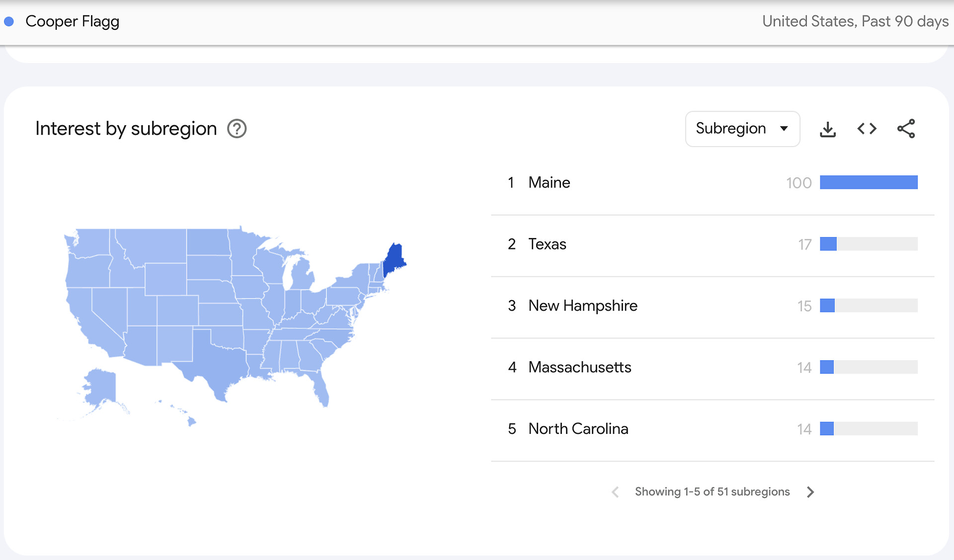Go to previous page of subregions
Image resolution: width=954 pixels, height=560 pixels.
(x=615, y=492)
